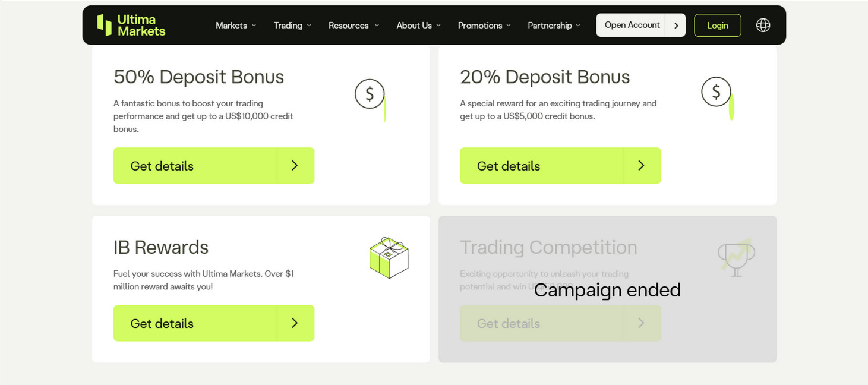Click the dollar coin icon in 20% Deposit Bonus

click(717, 92)
